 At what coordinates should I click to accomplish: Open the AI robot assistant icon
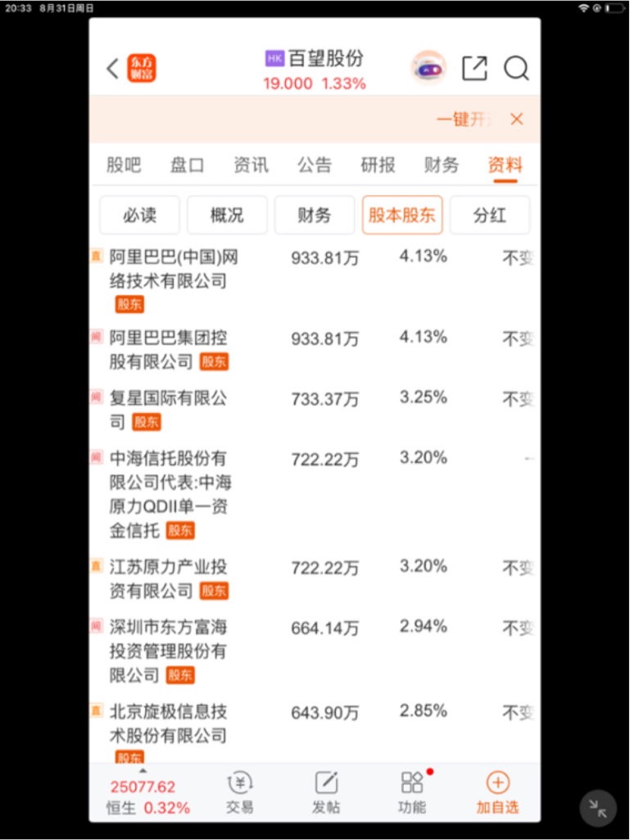[x=428, y=68]
